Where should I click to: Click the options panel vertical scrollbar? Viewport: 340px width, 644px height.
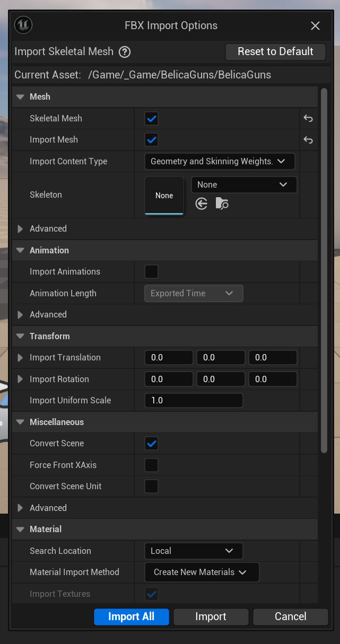[324, 270]
